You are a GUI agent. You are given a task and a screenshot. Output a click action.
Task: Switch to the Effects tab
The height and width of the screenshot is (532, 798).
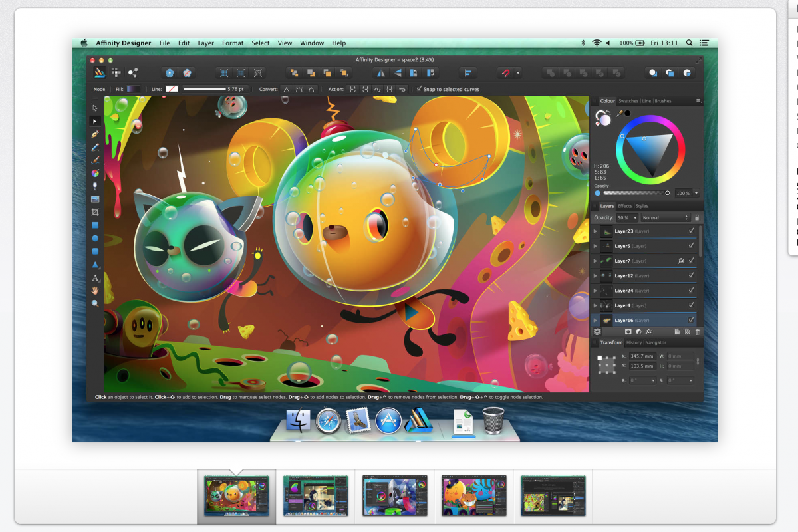(625, 206)
